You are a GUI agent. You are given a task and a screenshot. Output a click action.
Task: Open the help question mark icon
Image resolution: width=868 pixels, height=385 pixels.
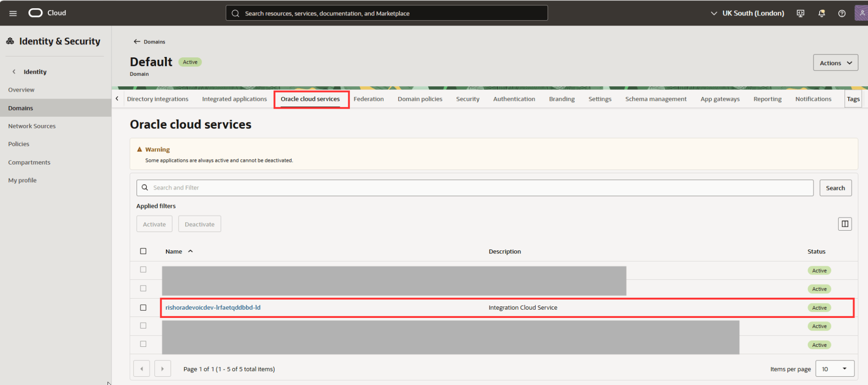click(841, 14)
